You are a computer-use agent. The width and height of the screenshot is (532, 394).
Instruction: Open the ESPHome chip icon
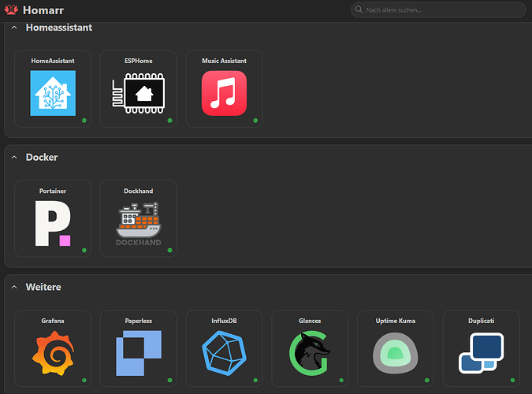tap(139, 93)
